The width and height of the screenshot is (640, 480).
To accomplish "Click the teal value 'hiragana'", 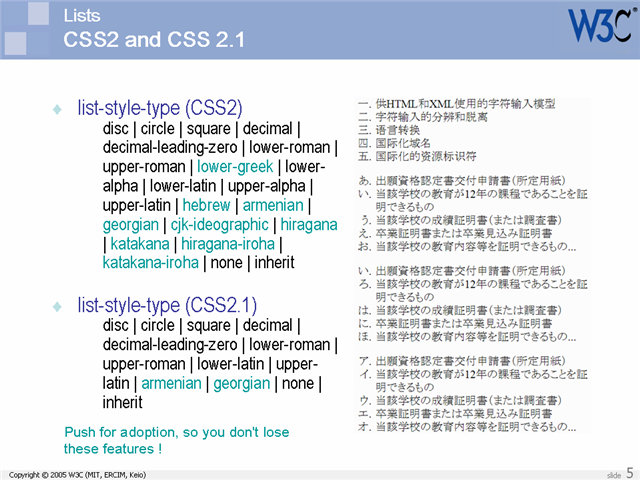I will (309, 224).
